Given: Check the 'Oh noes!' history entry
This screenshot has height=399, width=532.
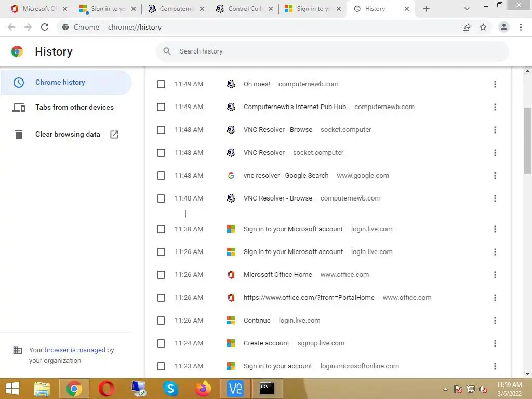Looking at the screenshot, I should (161, 84).
